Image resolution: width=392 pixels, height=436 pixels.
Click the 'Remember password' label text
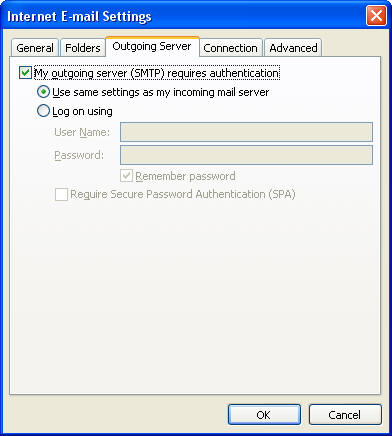coord(185,176)
